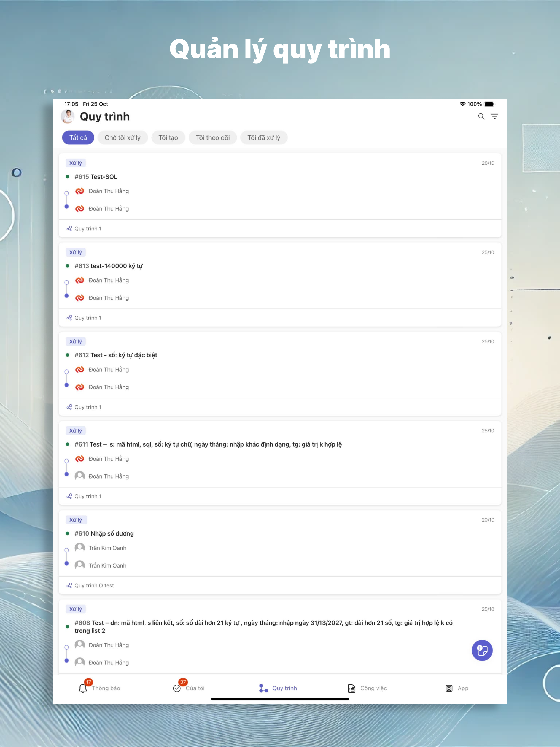Tap first Trần Kim Oanh avatar in #610
This screenshot has height=747, width=560.
[80, 548]
